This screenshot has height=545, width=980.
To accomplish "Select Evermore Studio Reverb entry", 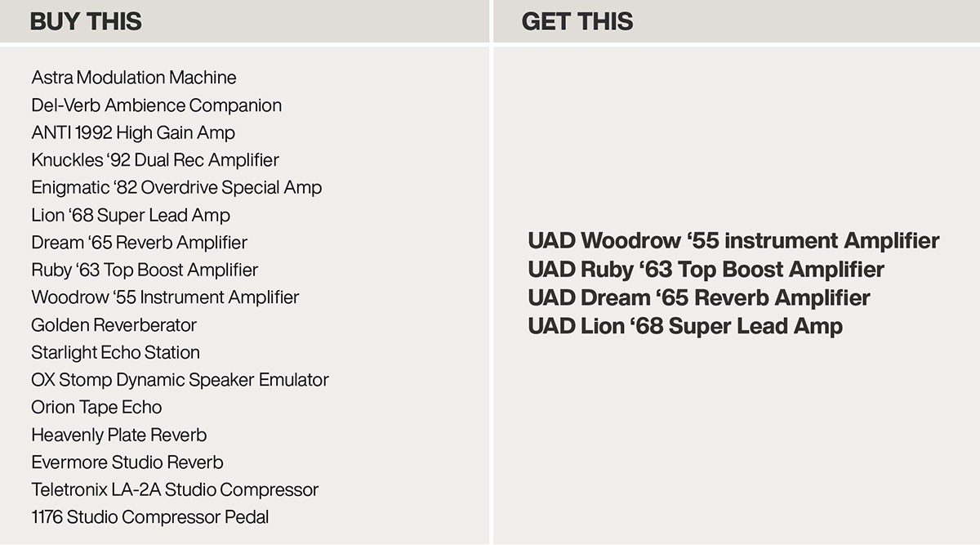I will click(127, 462).
